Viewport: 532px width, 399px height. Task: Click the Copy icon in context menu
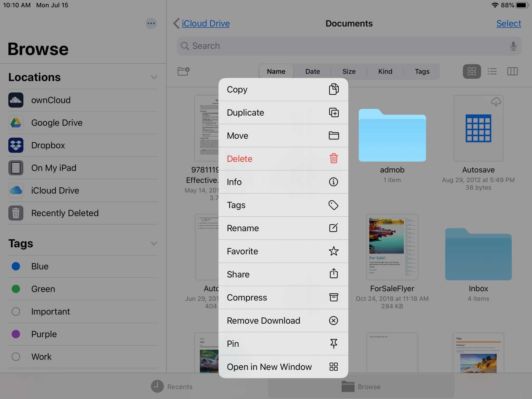pyautogui.click(x=334, y=89)
